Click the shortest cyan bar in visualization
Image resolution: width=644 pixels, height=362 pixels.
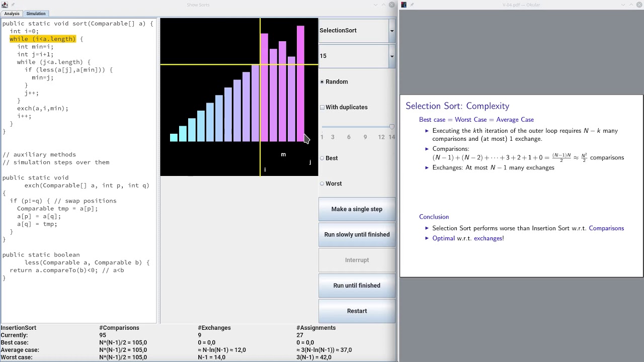coord(174,138)
